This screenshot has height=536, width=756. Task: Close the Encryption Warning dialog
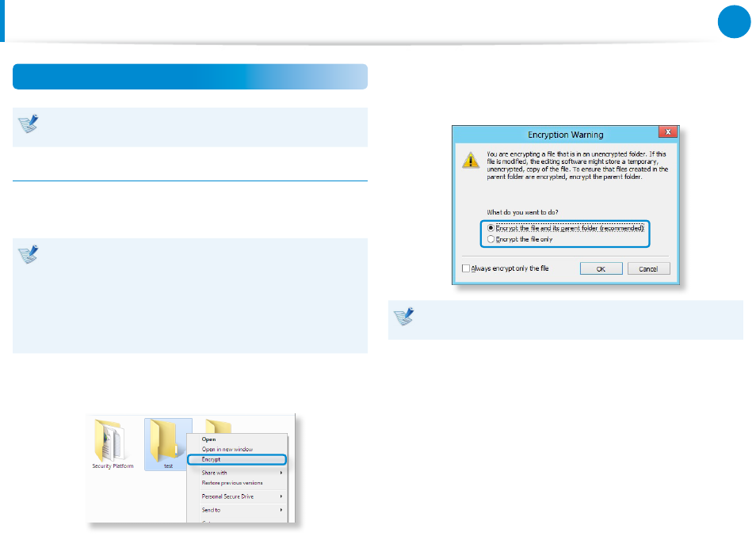668,132
